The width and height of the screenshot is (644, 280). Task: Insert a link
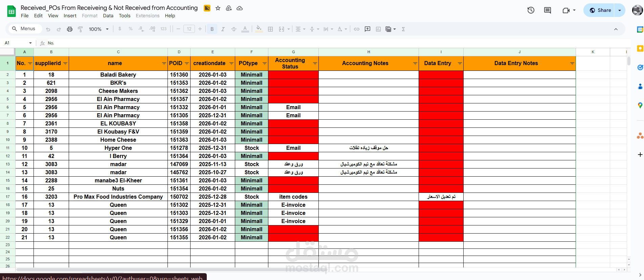tap(357, 29)
